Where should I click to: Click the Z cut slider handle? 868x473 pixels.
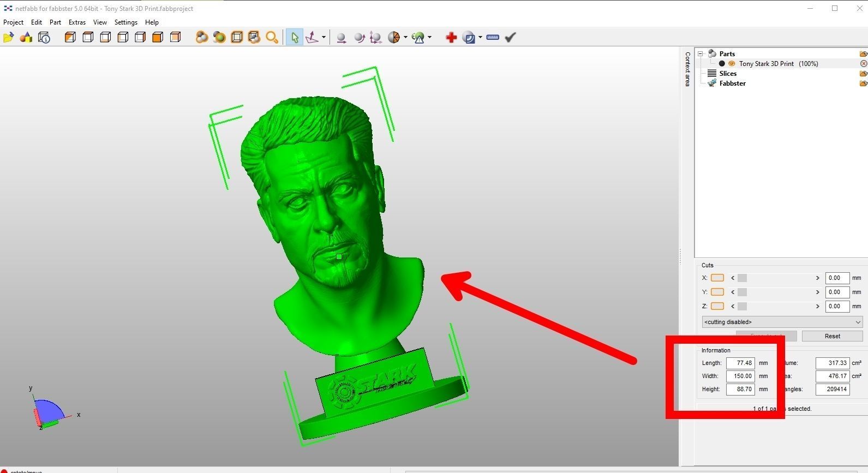[742, 307]
